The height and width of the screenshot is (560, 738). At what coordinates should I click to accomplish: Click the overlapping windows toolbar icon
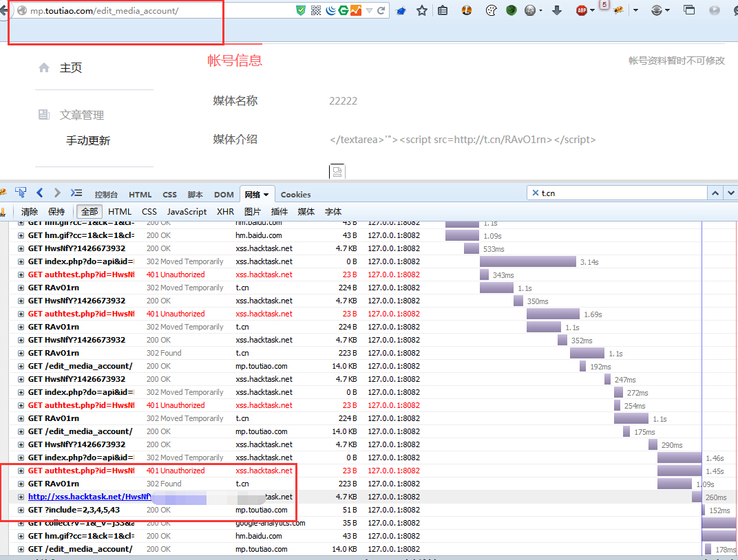pos(689,10)
